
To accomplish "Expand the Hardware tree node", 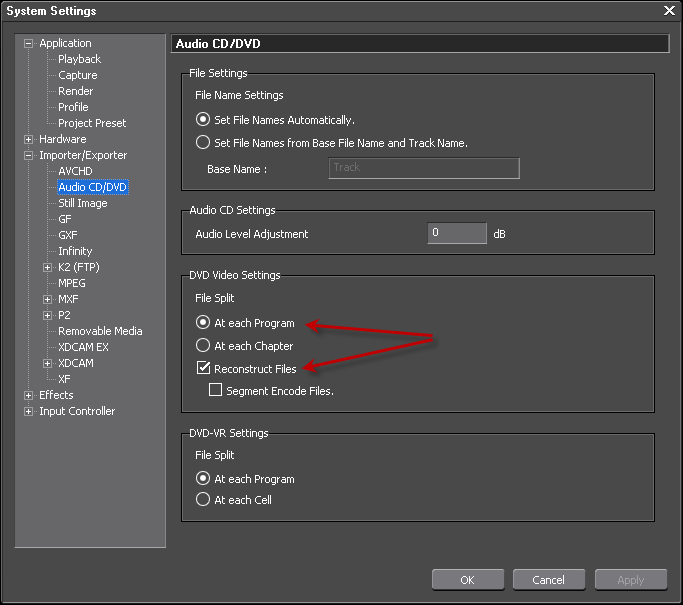I will point(28,139).
